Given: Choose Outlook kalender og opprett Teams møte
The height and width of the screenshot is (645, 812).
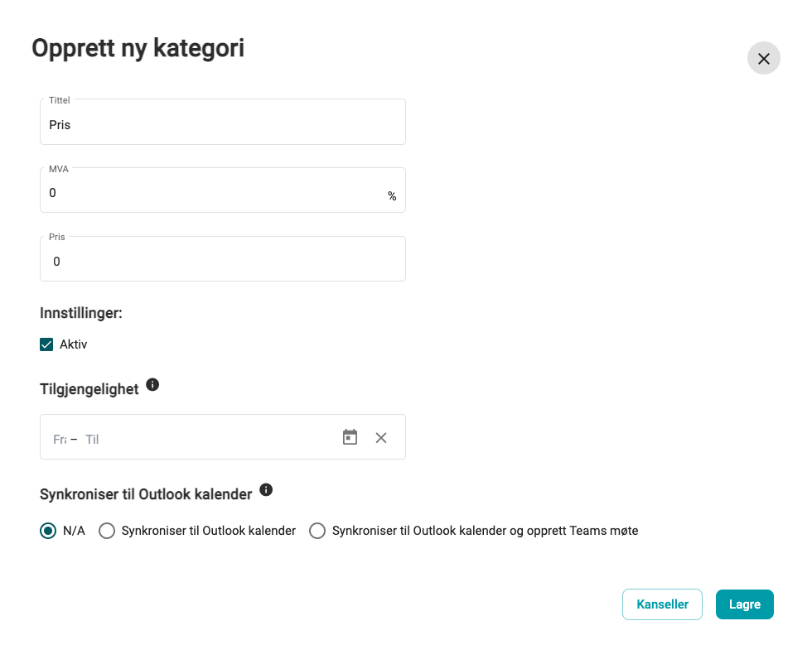Looking at the screenshot, I should [317, 531].
